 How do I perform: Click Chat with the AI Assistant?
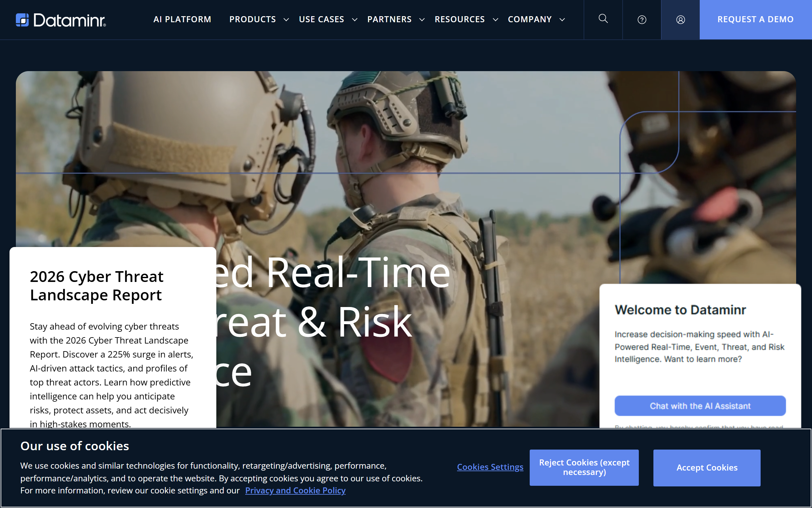coord(700,406)
